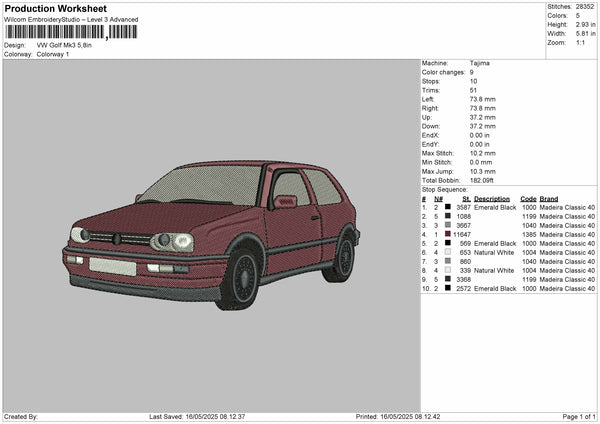The image size is (600, 424).
Task: Select the maroon color swatch in stop 4
Action: pos(448,234)
